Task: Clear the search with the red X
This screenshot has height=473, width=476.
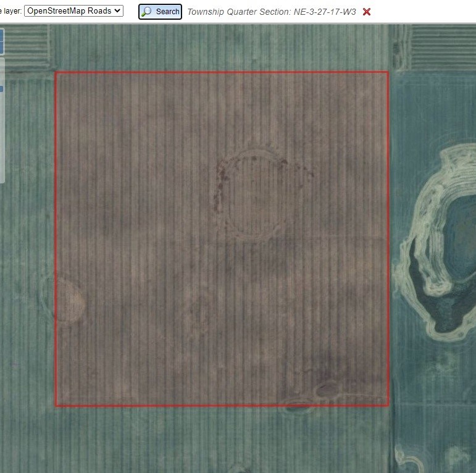Action: (x=367, y=12)
